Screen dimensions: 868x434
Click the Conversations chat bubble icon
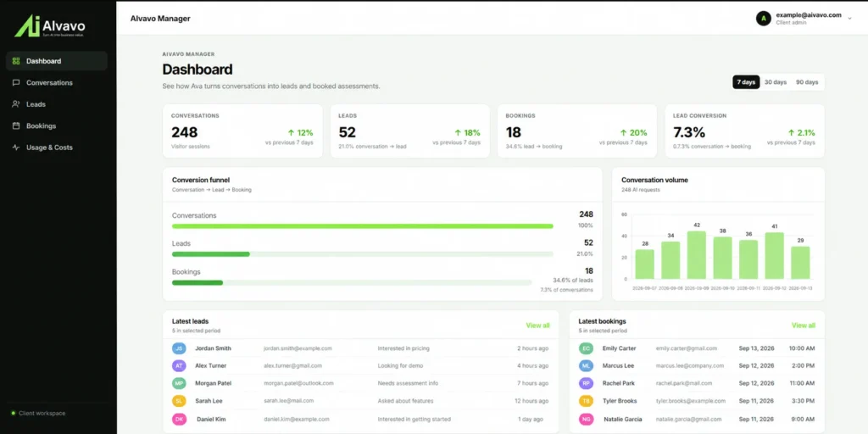[x=16, y=82]
